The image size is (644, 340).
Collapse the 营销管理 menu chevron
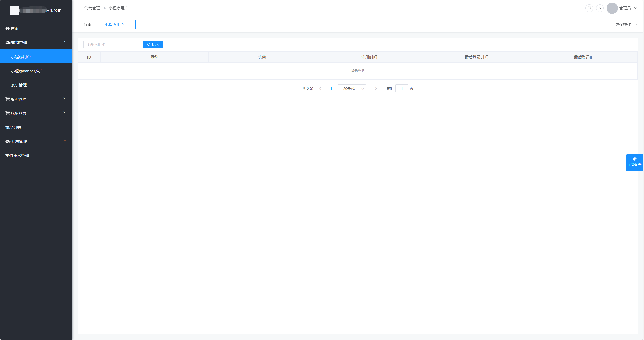(65, 42)
